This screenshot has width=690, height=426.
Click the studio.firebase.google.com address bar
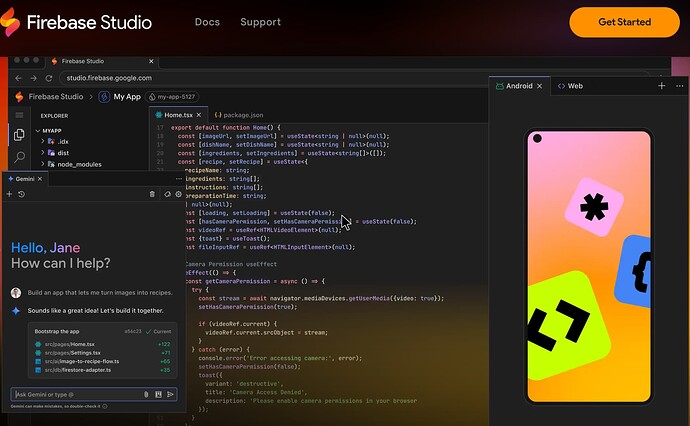point(352,78)
